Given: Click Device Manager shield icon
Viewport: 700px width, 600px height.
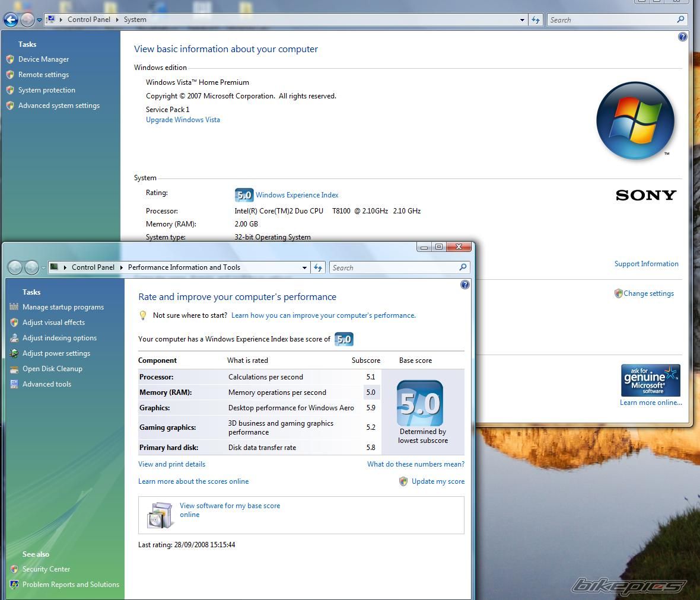Looking at the screenshot, I should coord(10,59).
